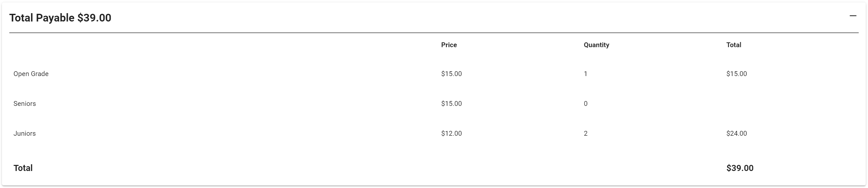Screen dimensions: 868x188
Task: Click Juniors price $12.00
Action: pyautogui.click(x=451, y=133)
